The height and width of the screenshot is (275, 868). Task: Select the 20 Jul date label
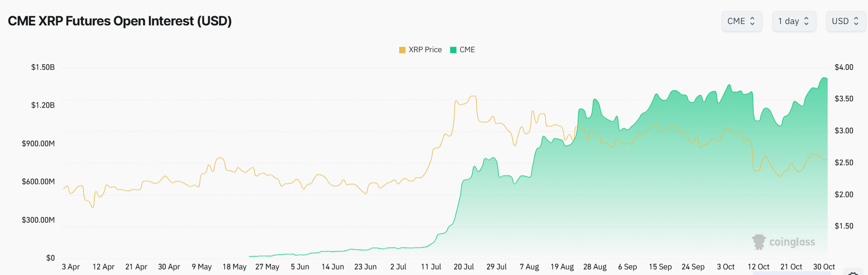tap(464, 267)
